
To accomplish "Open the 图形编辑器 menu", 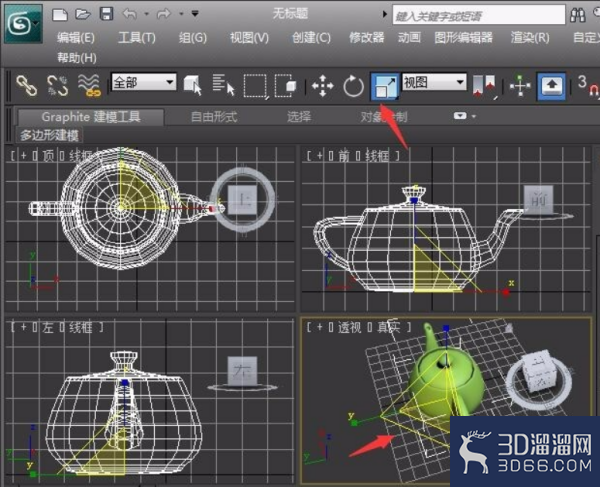I will 463,37.
